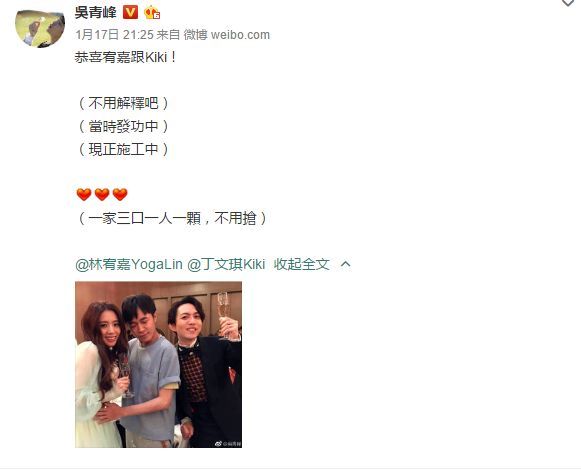This screenshot has height=470, width=581.
Task: Click the crown membership level icon
Action: (x=152, y=13)
